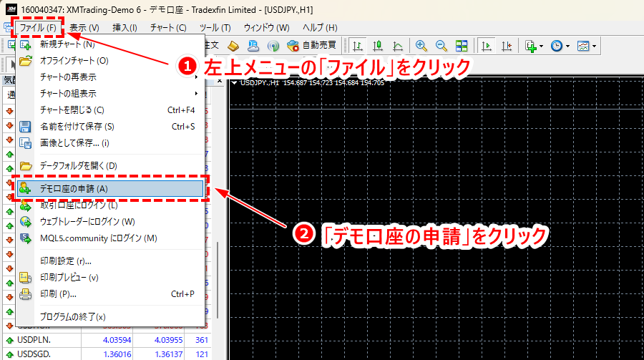The height and width of the screenshot is (360, 644).
Task: Zoom in on the chart
Action: [x=421, y=46]
